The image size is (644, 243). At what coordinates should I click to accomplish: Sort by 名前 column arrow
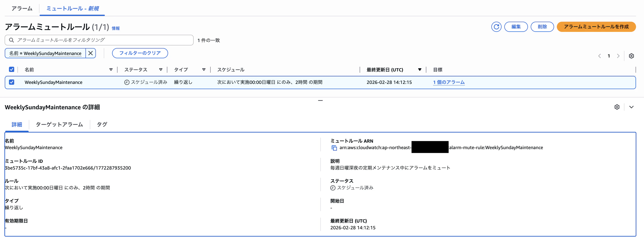click(x=111, y=70)
